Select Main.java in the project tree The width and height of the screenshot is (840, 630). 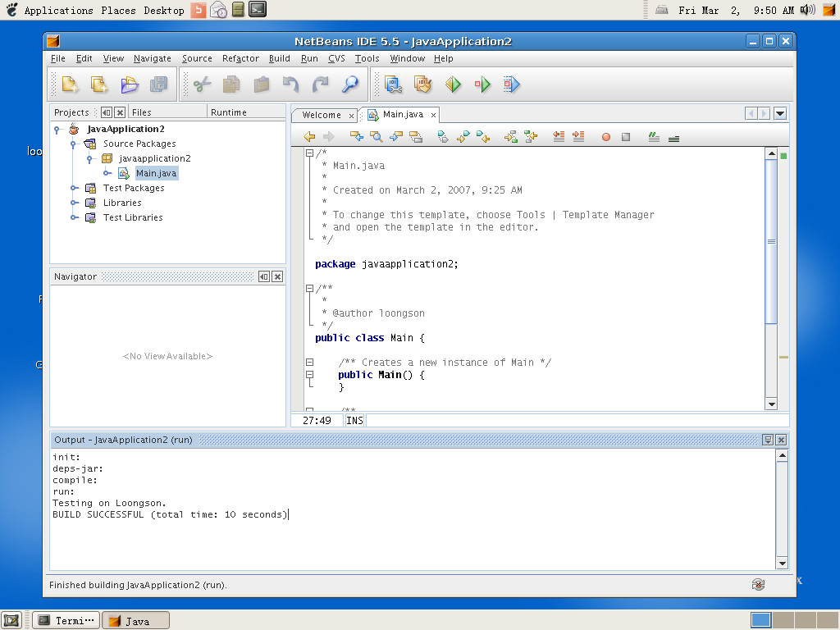coord(156,173)
